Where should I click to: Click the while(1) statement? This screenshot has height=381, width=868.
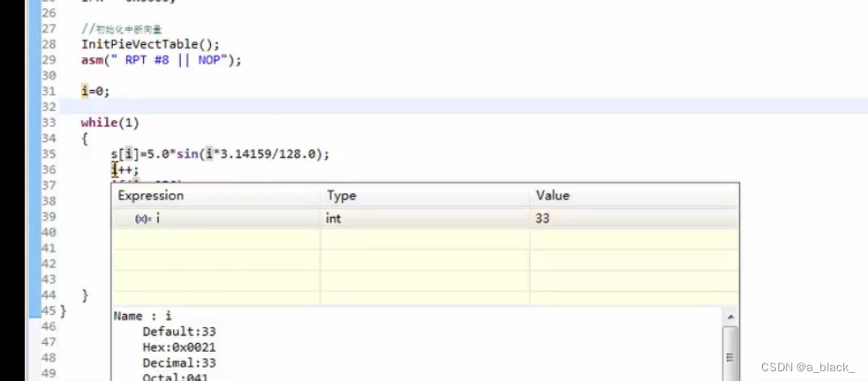(x=110, y=123)
